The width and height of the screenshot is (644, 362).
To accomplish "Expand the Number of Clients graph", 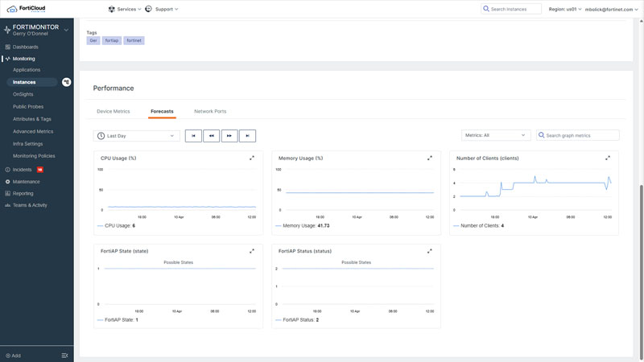I will pos(608,158).
